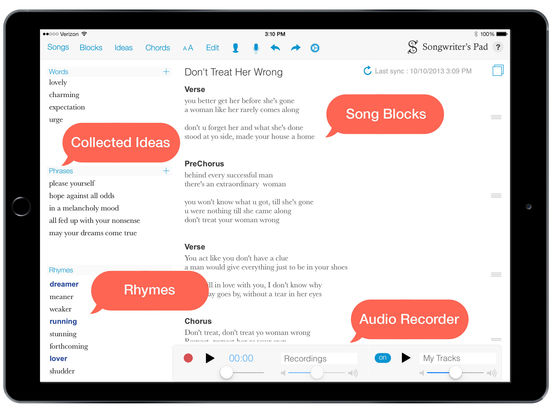Tap the Chorus block heading
Viewport: 552px width, 414px height.
(x=198, y=321)
